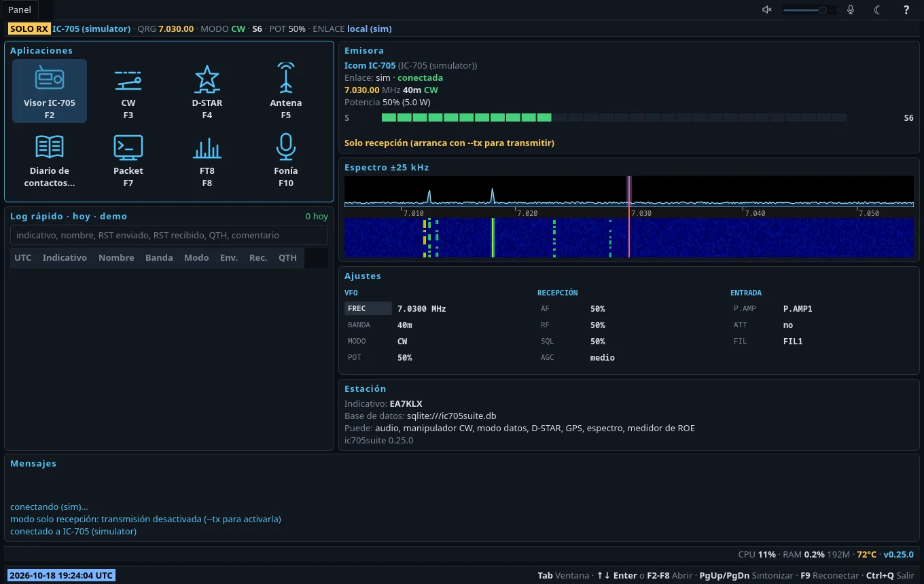Open the Fonía voice app
The height and width of the screenshot is (584, 924).
coord(286,159)
